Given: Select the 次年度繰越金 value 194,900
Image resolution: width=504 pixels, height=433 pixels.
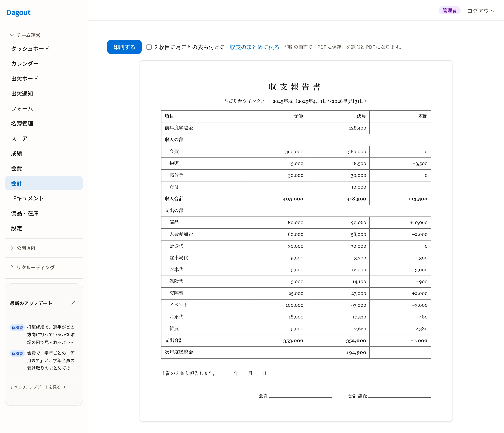Looking at the screenshot, I should point(356,353).
